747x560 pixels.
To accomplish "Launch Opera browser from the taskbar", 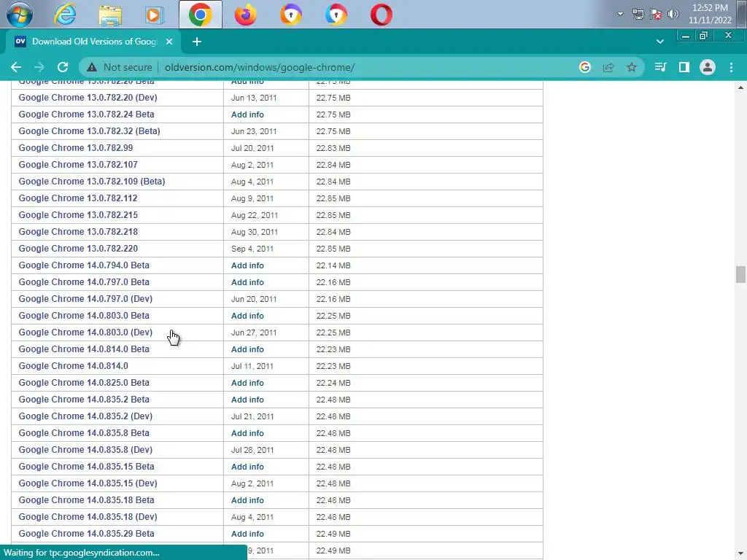I will pos(381,15).
